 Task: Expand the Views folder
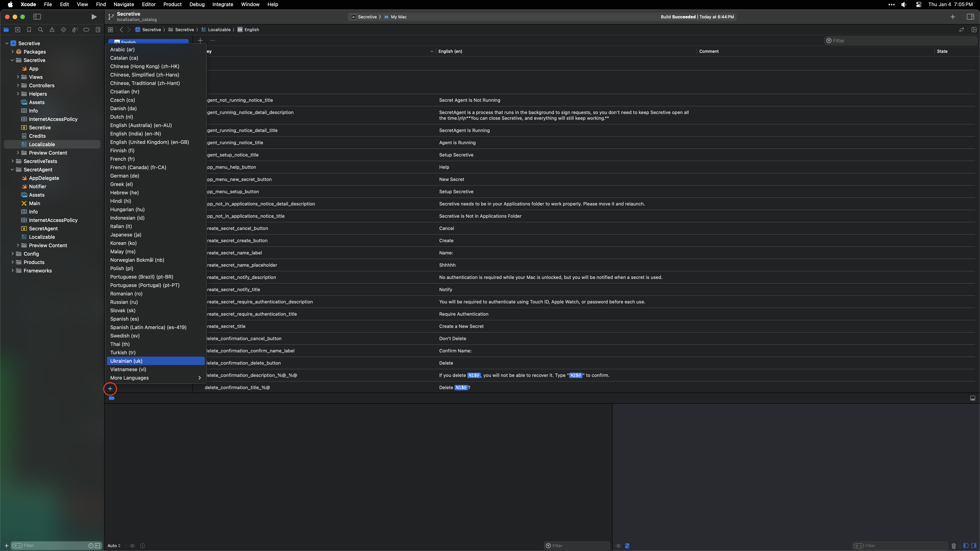pos(18,77)
